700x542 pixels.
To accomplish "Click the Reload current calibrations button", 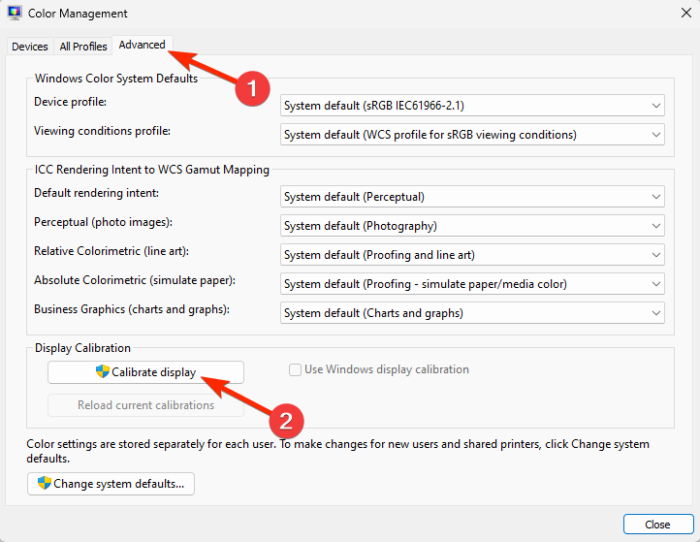I will tap(146, 405).
